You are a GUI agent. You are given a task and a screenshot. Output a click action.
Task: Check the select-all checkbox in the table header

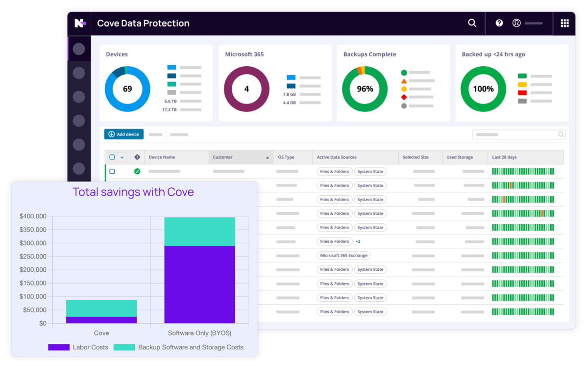pos(112,157)
